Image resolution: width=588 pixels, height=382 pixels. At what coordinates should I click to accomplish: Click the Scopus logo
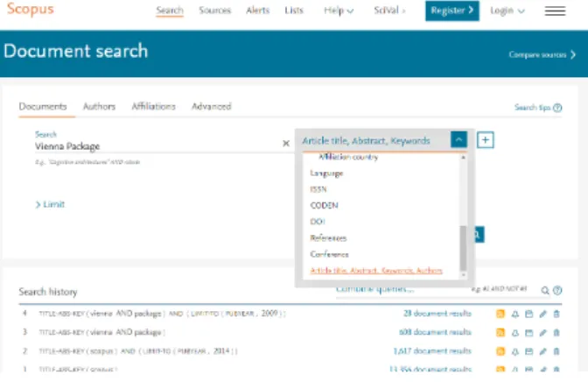tap(31, 9)
